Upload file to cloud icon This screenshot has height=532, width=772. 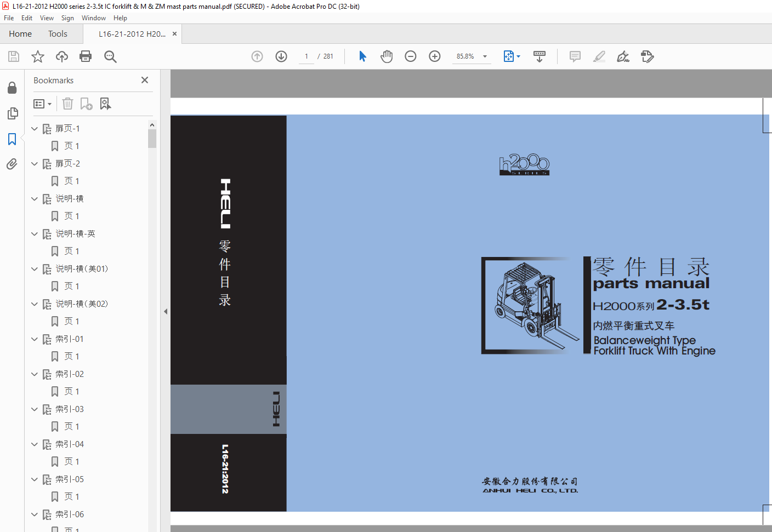tap(62, 56)
